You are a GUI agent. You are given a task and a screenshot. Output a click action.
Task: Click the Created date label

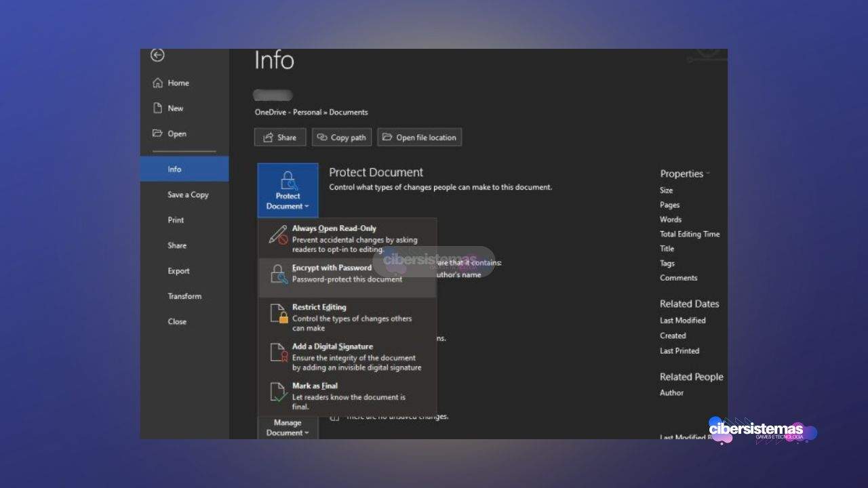[673, 335]
